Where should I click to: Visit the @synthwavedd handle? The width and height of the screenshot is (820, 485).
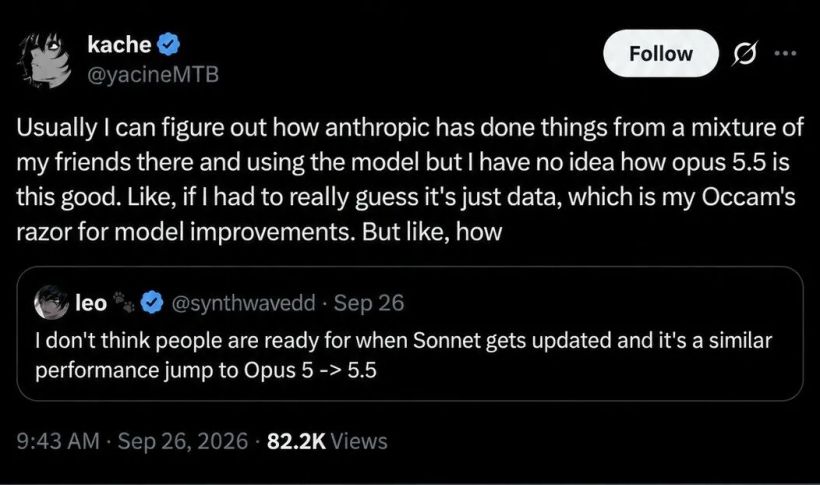243,303
